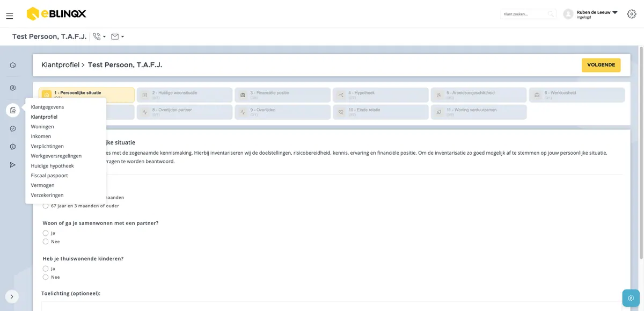Click the play triangle sidebar icon

click(x=13, y=165)
